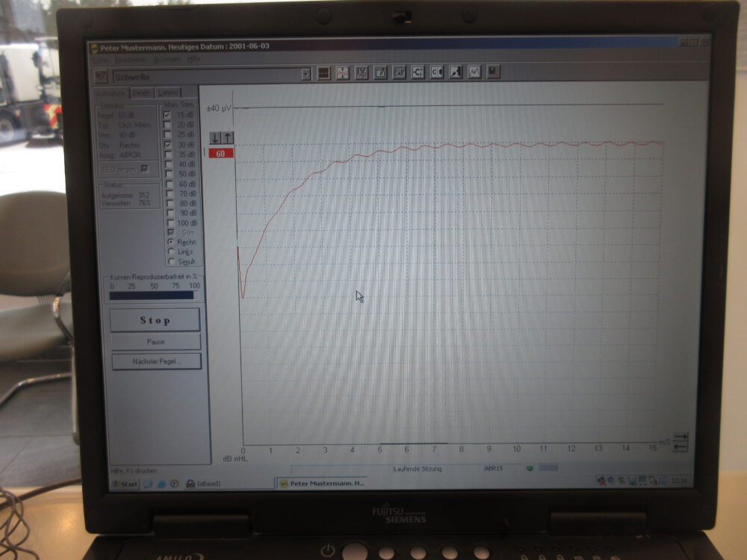Click the printer icon in the toolbar
Viewport: 747px width, 560px height.
click(400, 72)
